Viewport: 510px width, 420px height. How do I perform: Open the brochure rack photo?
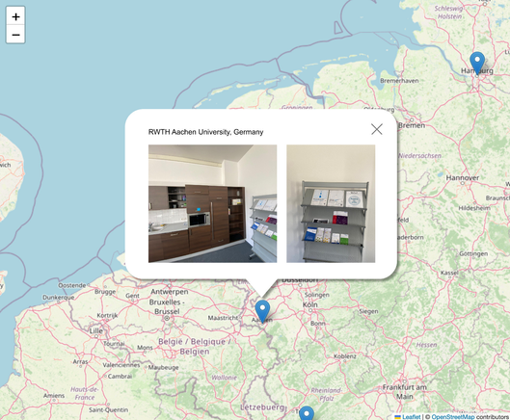click(x=331, y=203)
